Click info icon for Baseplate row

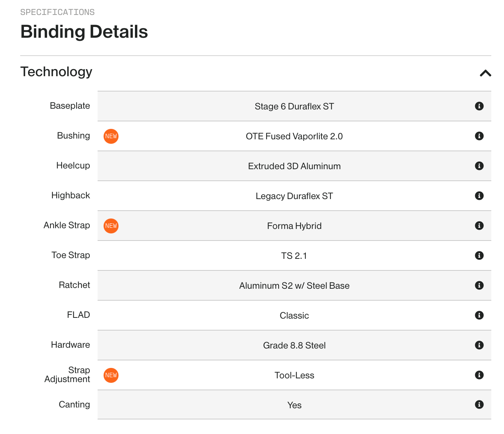click(x=479, y=106)
